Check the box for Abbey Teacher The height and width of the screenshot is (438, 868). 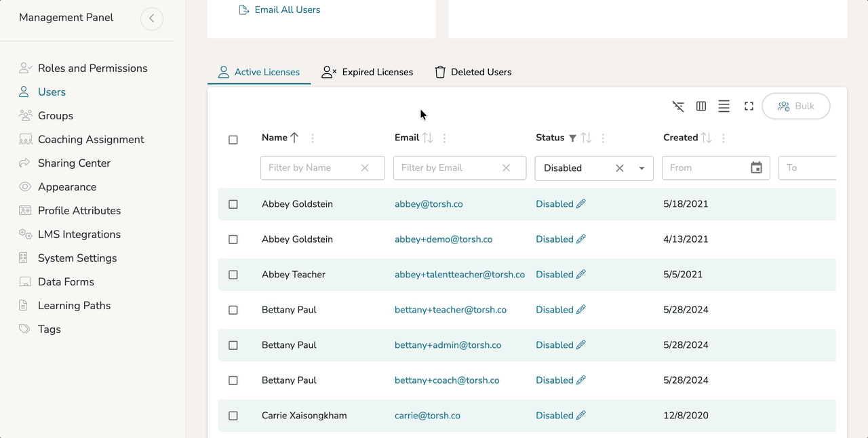(x=233, y=275)
